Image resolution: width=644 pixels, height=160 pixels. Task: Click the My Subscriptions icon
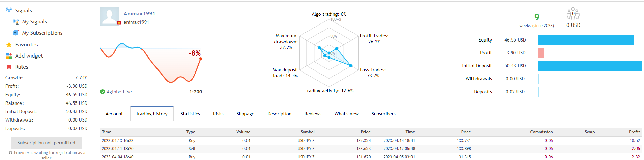pos(16,33)
